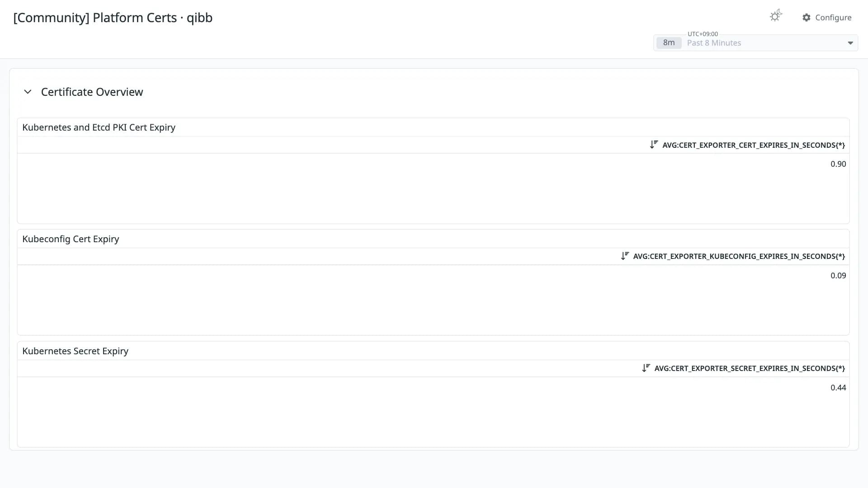Select the 0.44 value cell
The height and width of the screenshot is (488, 868).
pos(838,388)
